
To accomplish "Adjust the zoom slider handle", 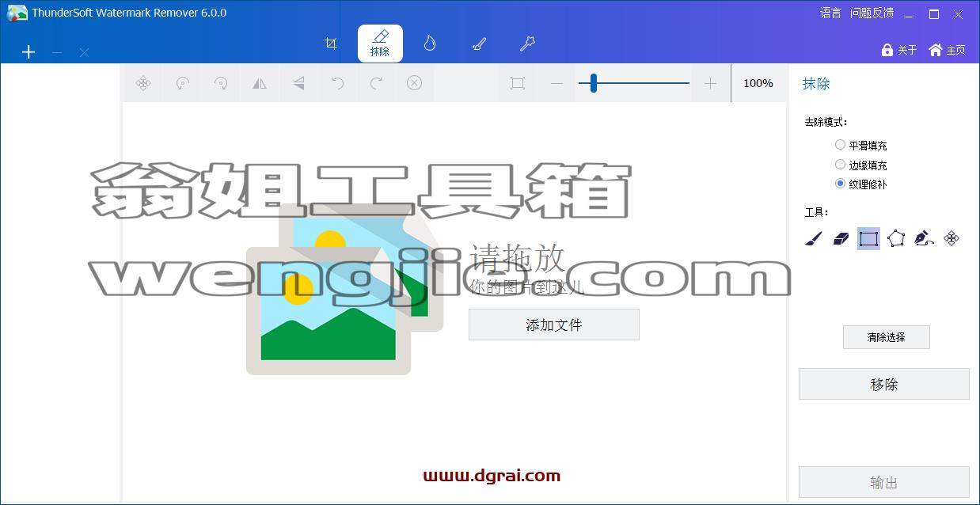I will click(593, 83).
